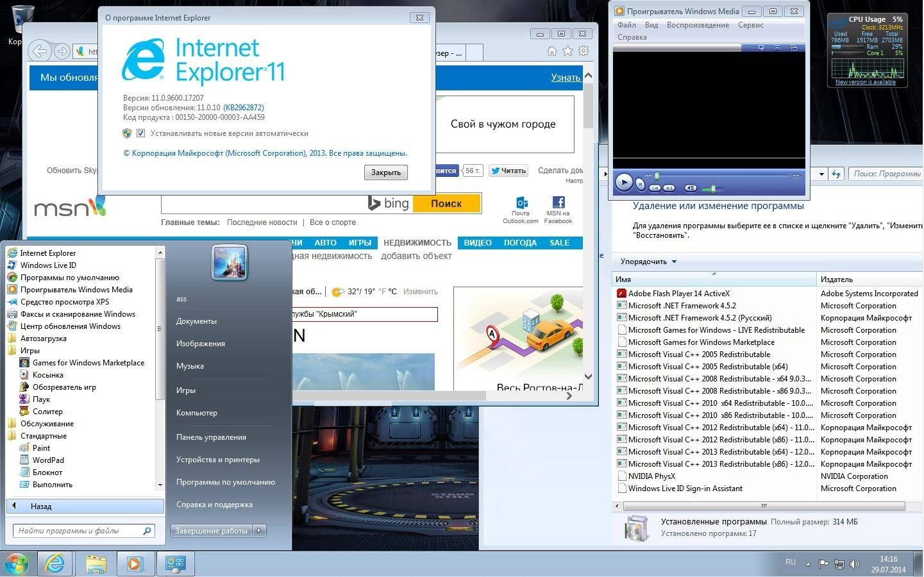Open the Упорядочить dropdown in Programs window

coord(648,262)
